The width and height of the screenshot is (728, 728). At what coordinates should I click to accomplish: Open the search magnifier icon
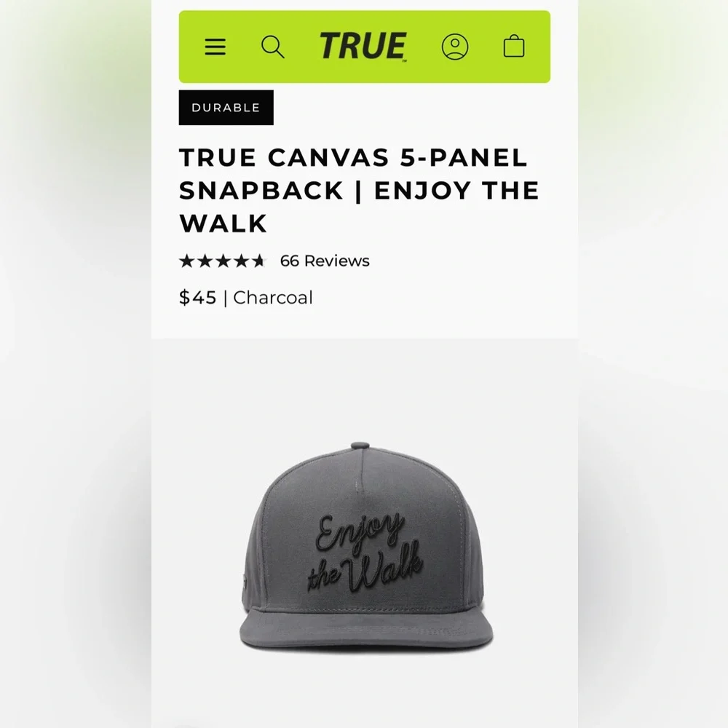click(273, 47)
